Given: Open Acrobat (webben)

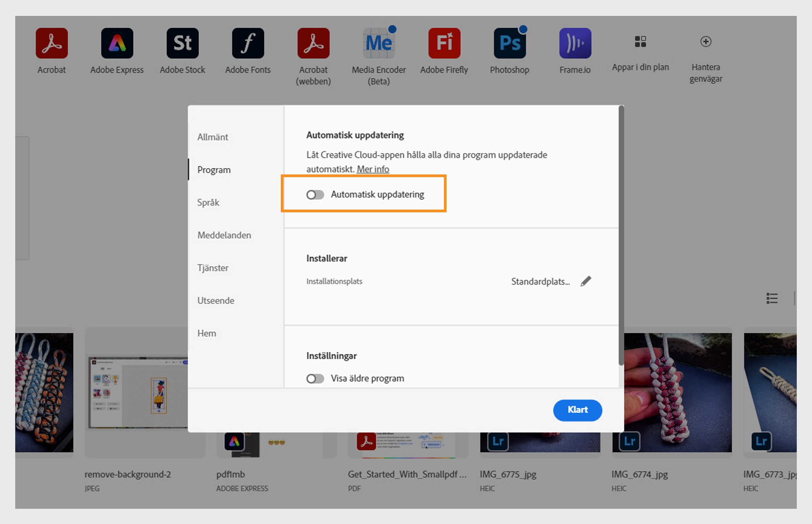Looking at the screenshot, I should tap(313, 43).
